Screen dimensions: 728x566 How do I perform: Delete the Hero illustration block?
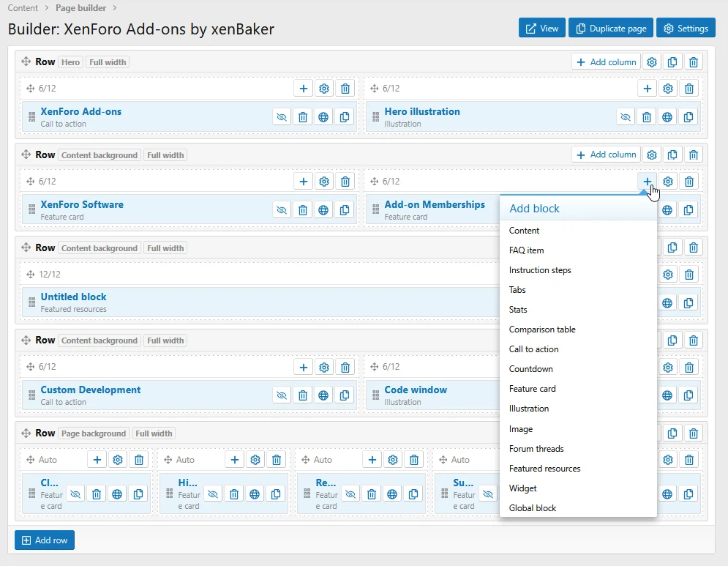[646, 117]
